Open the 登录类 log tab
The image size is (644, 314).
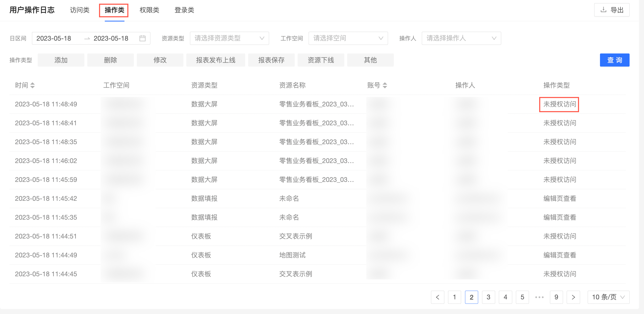tap(184, 10)
